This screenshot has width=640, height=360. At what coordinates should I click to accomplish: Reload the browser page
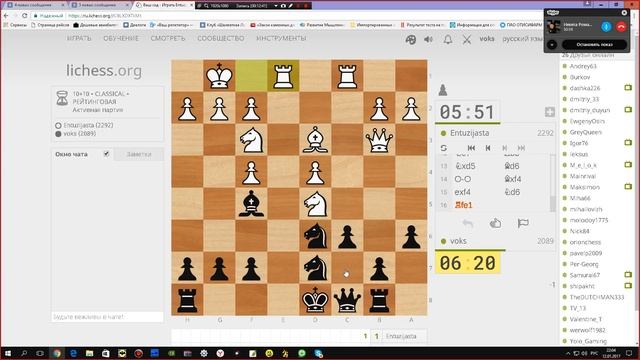24,16
